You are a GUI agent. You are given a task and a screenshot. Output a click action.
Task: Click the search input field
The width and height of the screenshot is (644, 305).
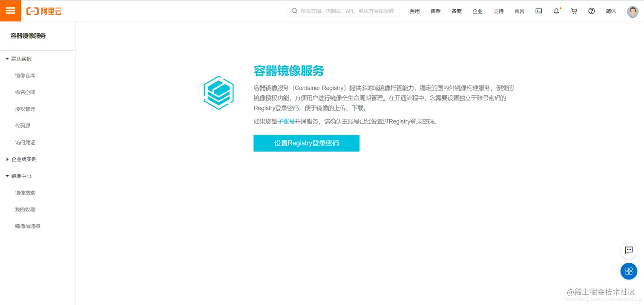pyautogui.click(x=342, y=11)
